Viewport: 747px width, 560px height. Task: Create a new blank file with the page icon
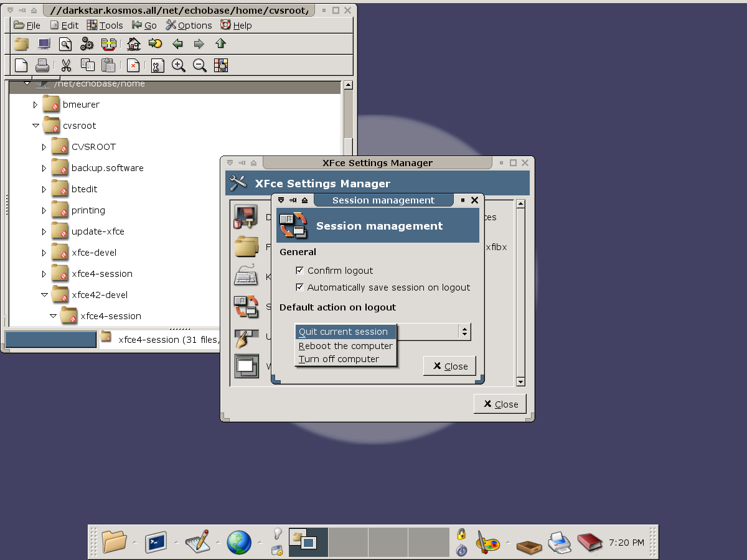21,65
